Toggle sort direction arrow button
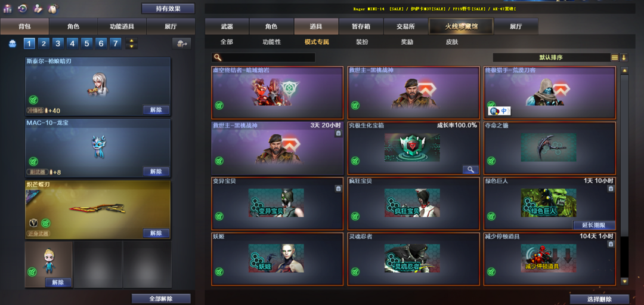The image size is (644, 305). (x=624, y=57)
